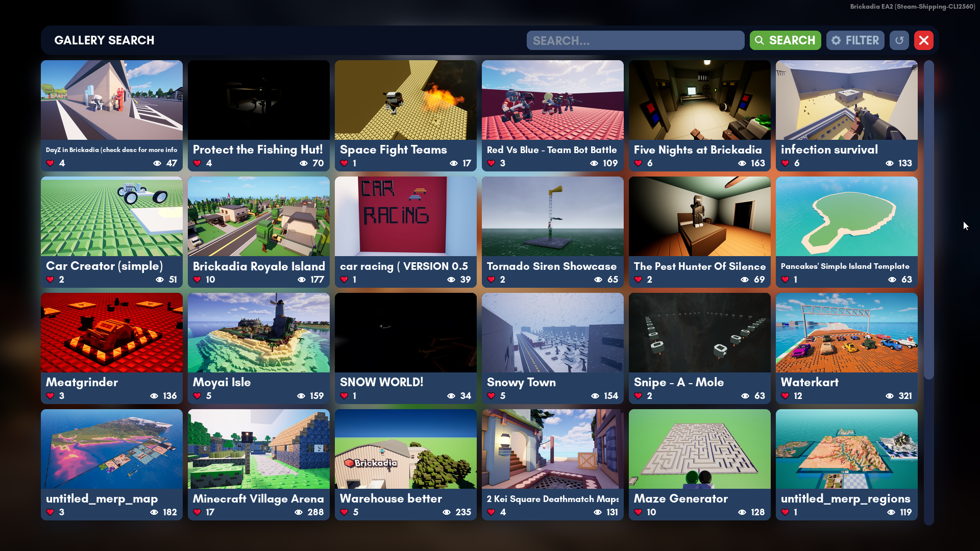Click the refresh icon beside Filter
Viewport: 980px width, 551px height.
[x=899, y=40]
